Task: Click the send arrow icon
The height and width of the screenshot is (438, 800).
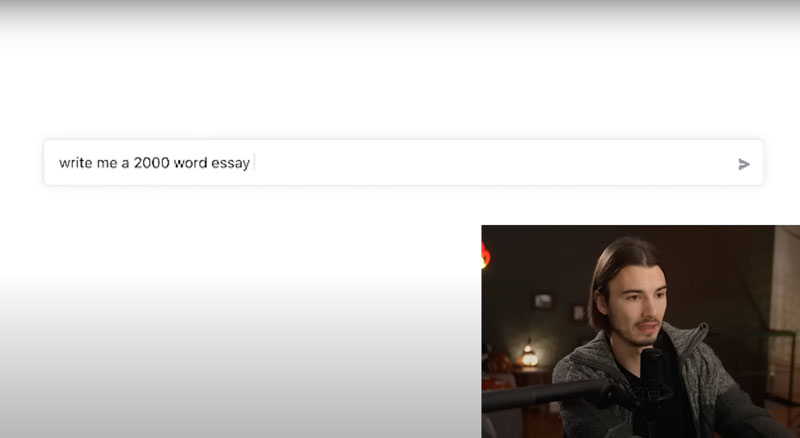Action: tap(743, 164)
